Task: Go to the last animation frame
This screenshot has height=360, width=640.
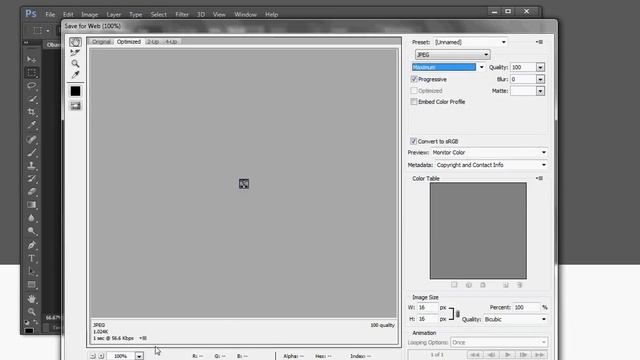Action: tap(540, 355)
